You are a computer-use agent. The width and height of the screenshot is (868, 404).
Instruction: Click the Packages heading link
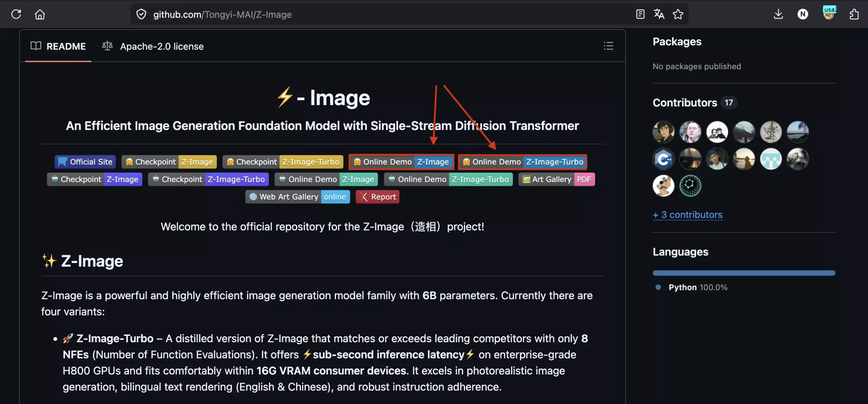click(677, 42)
